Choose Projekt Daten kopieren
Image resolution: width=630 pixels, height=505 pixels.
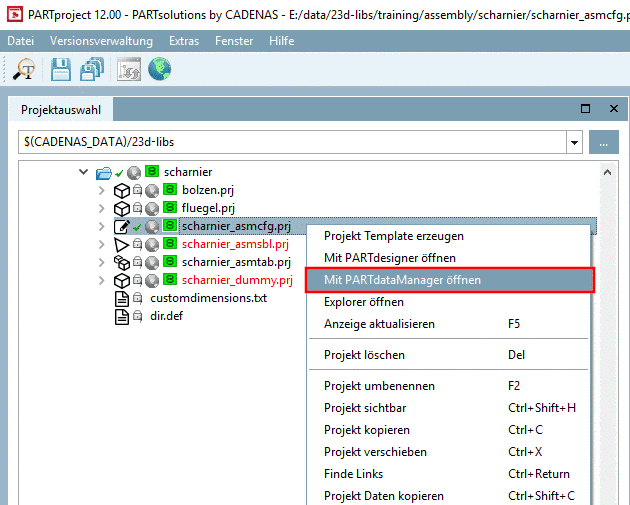pyautogui.click(x=449, y=496)
